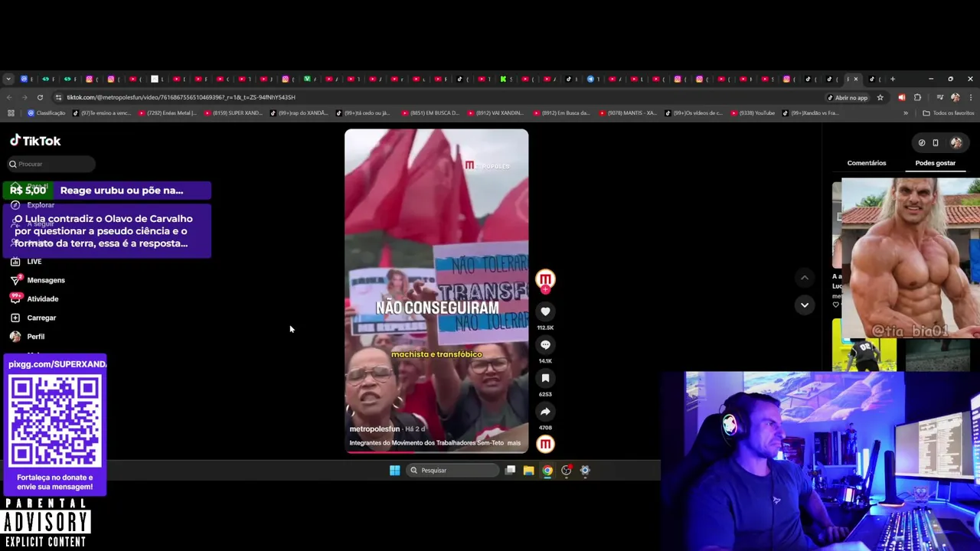
Task: Go back in the browser
Action: coord(9,97)
